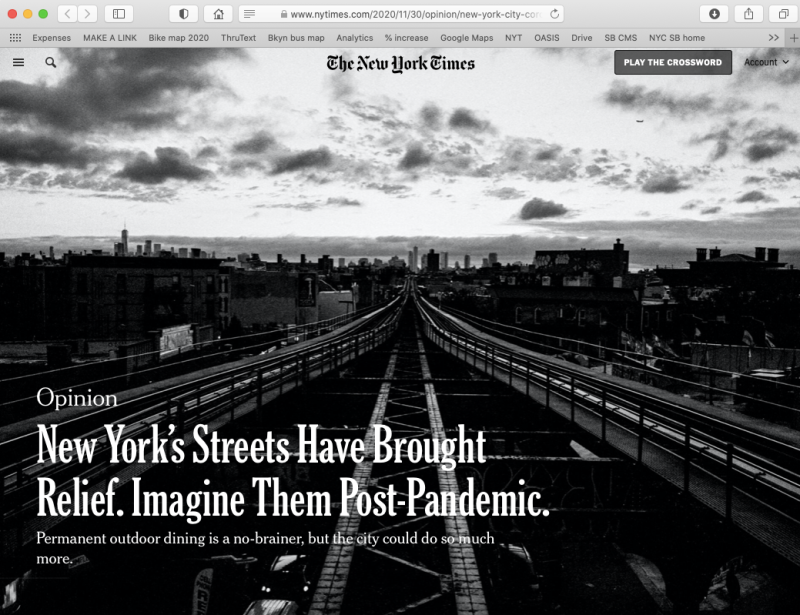Open the Downloads icon in the toolbar
800x615 pixels.
[x=714, y=14]
